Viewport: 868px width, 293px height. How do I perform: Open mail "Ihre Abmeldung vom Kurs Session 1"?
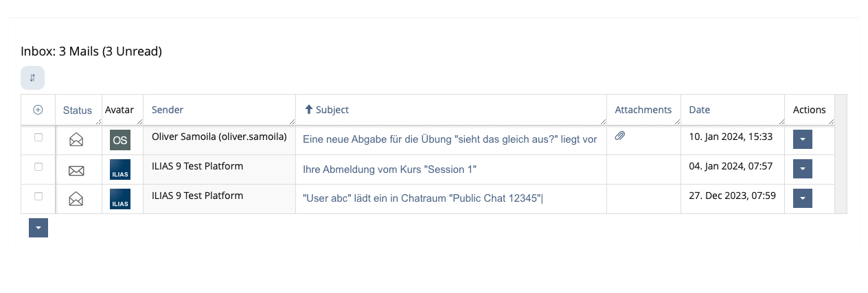[389, 169]
